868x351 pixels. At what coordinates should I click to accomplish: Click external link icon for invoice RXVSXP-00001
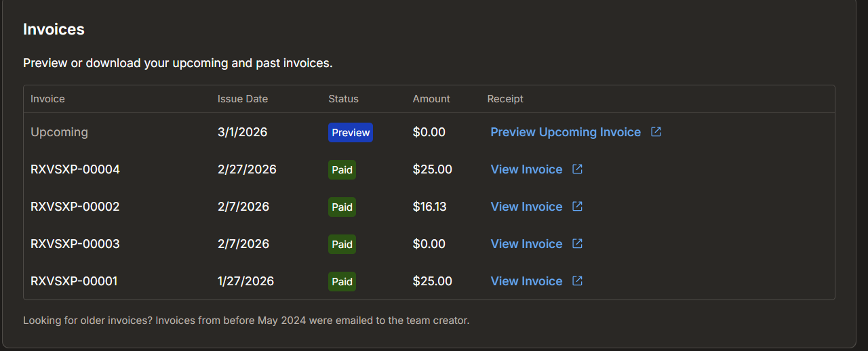coord(577,281)
